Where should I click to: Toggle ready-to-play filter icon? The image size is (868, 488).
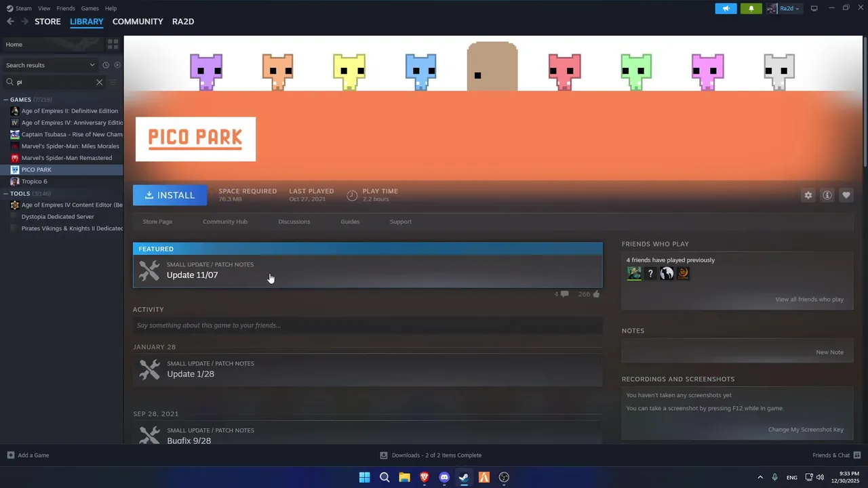pyautogui.click(x=117, y=65)
